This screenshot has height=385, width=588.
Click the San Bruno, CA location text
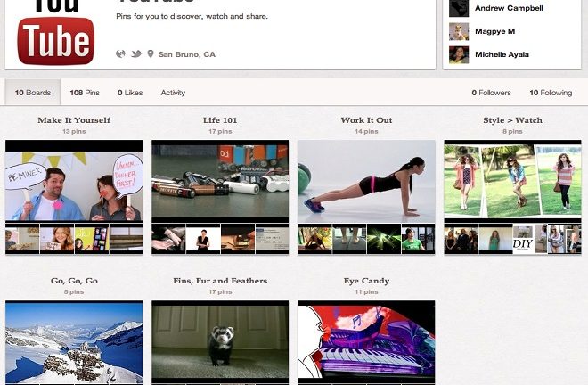coord(187,54)
